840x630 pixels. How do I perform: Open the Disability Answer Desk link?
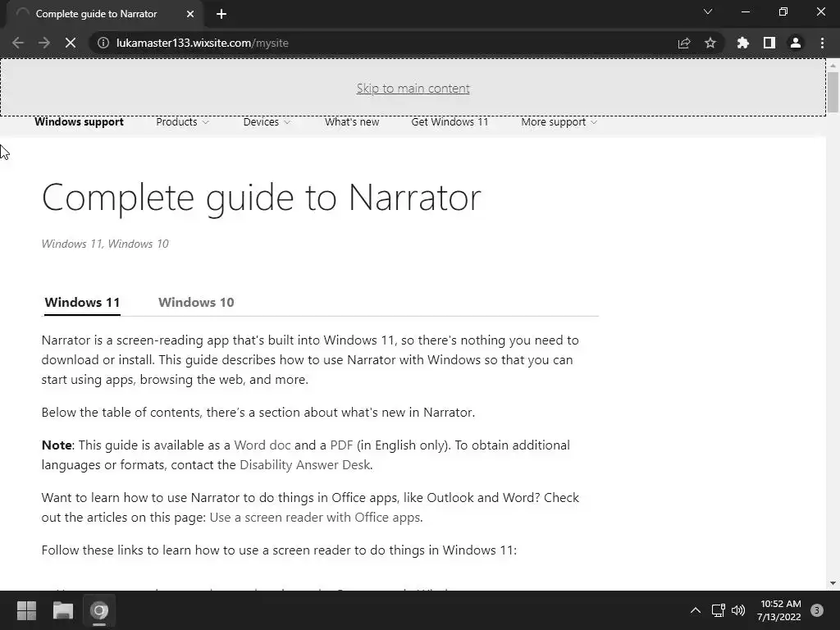(x=305, y=464)
